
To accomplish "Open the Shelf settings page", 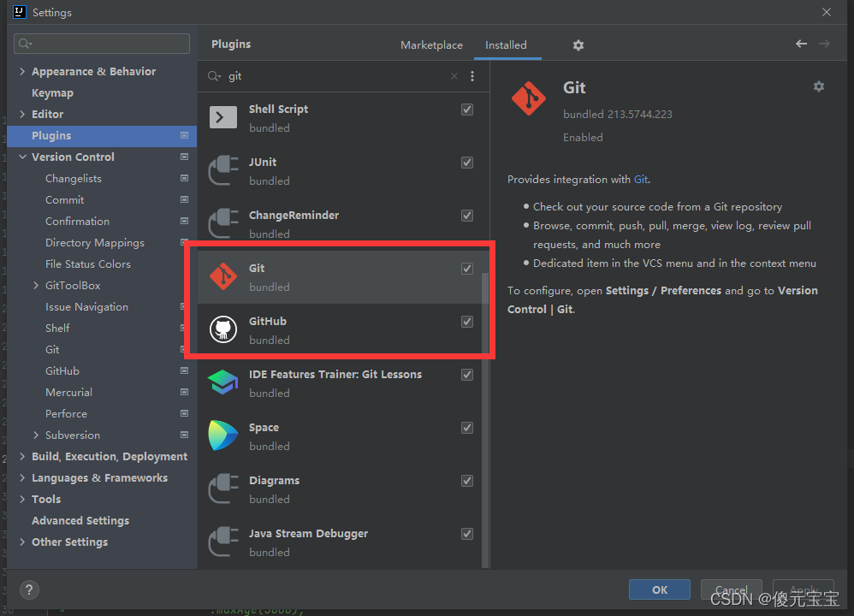I will tap(57, 328).
